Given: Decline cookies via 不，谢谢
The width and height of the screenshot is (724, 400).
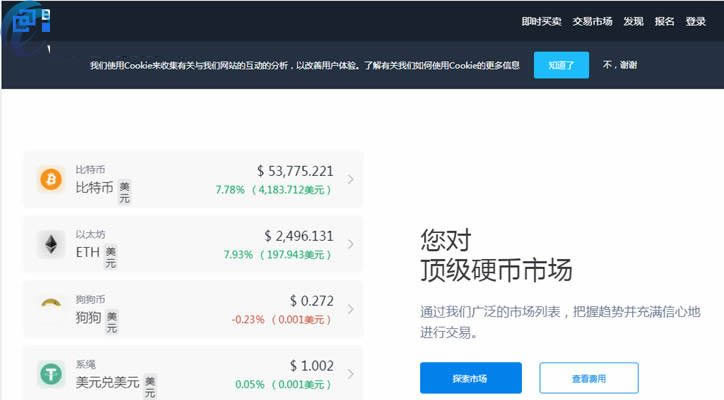Looking at the screenshot, I should click(x=619, y=65).
